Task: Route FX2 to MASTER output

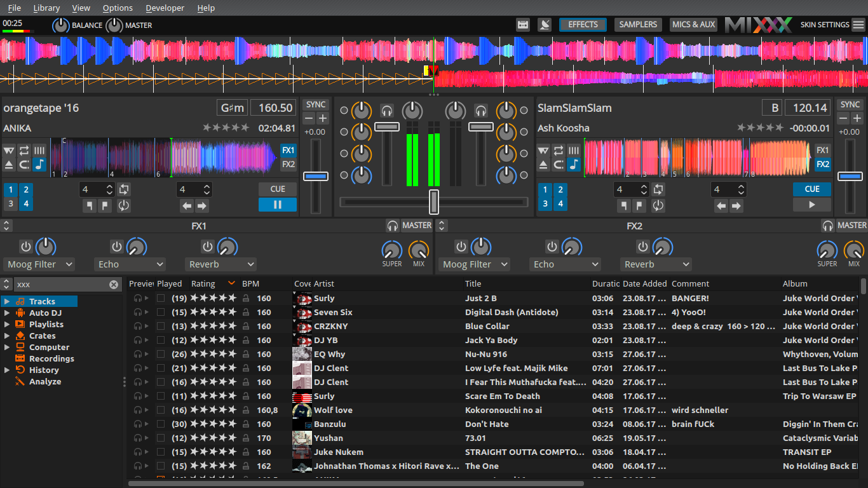Action: 852,226
